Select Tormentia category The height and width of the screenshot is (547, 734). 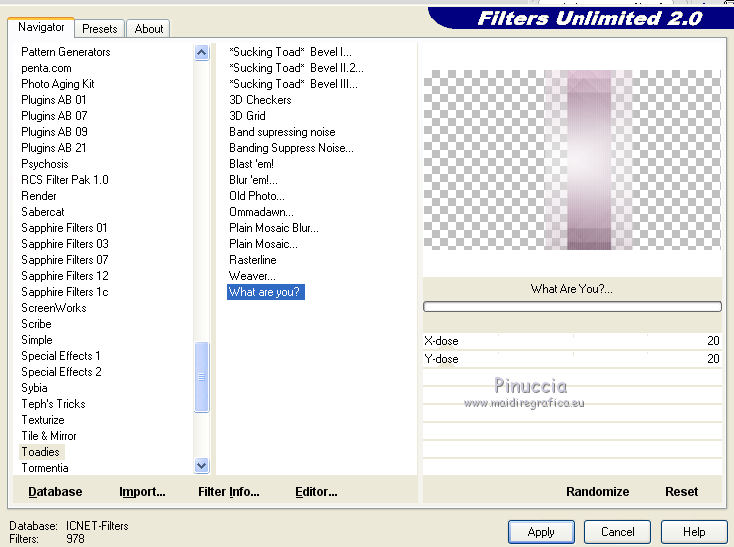click(44, 468)
